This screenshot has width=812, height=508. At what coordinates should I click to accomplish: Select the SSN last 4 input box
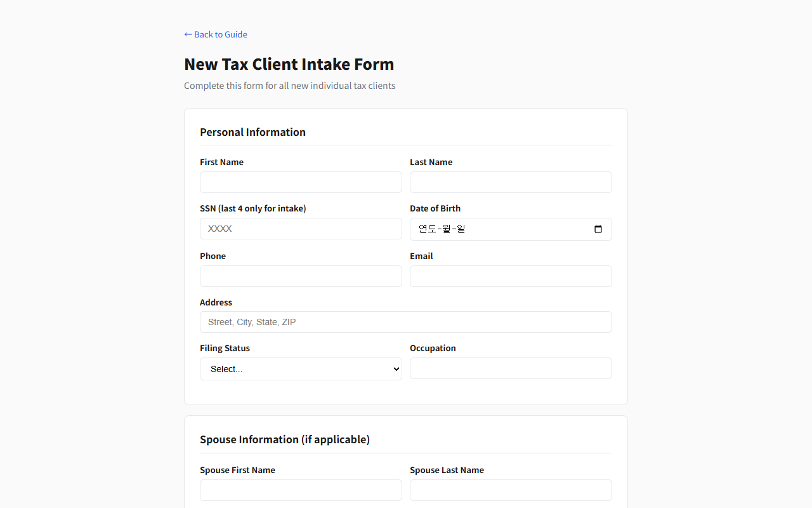pyautogui.click(x=301, y=229)
